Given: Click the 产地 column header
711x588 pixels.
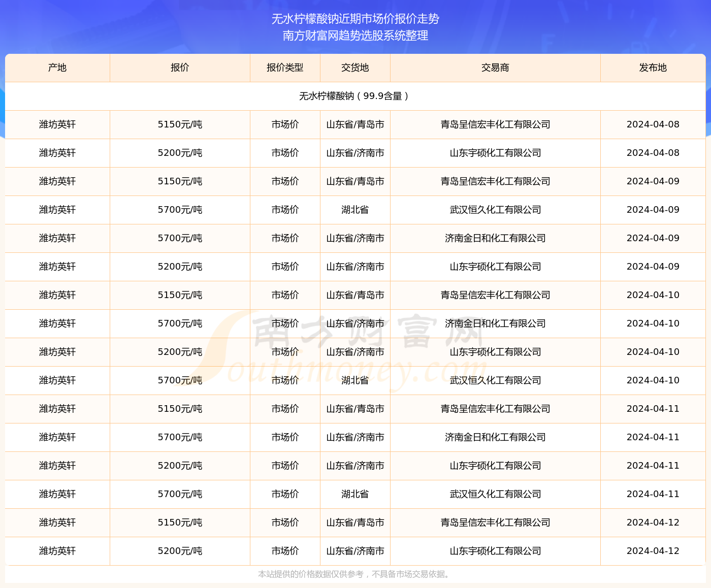Looking at the screenshot, I should 57,68.
